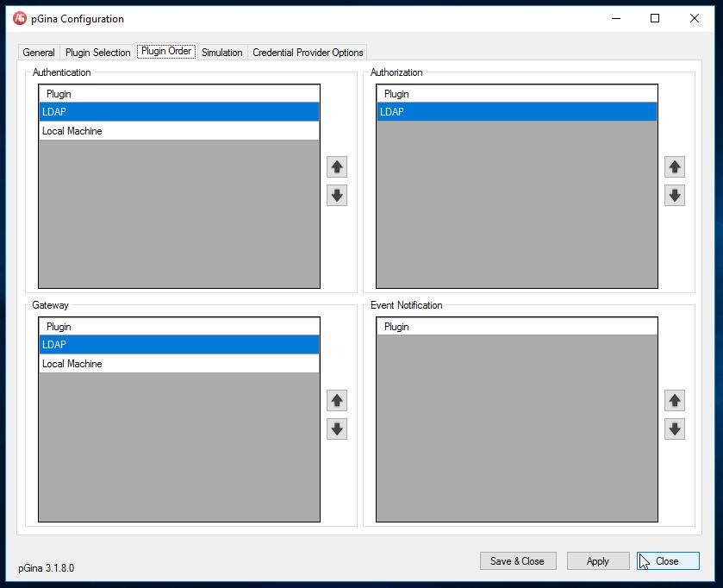Image resolution: width=723 pixels, height=588 pixels.
Task: Select LDAP in Authorization list
Action: [517, 112]
